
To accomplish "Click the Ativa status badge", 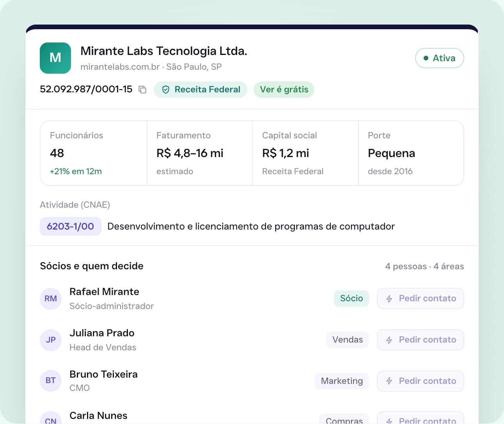I will click(x=440, y=58).
